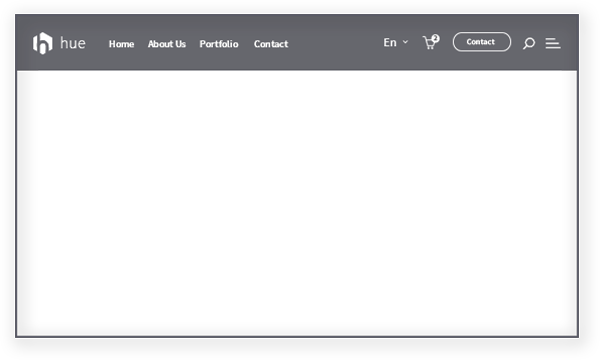The height and width of the screenshot is (360, 600).
Task: Open the hamburger side menu icon
Action: click(553, 43)
